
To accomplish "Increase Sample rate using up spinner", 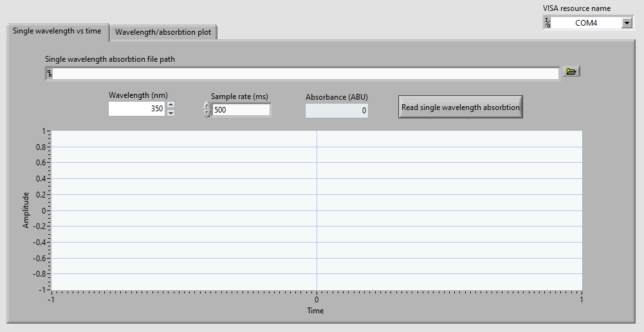I will [x=207, y=106].
